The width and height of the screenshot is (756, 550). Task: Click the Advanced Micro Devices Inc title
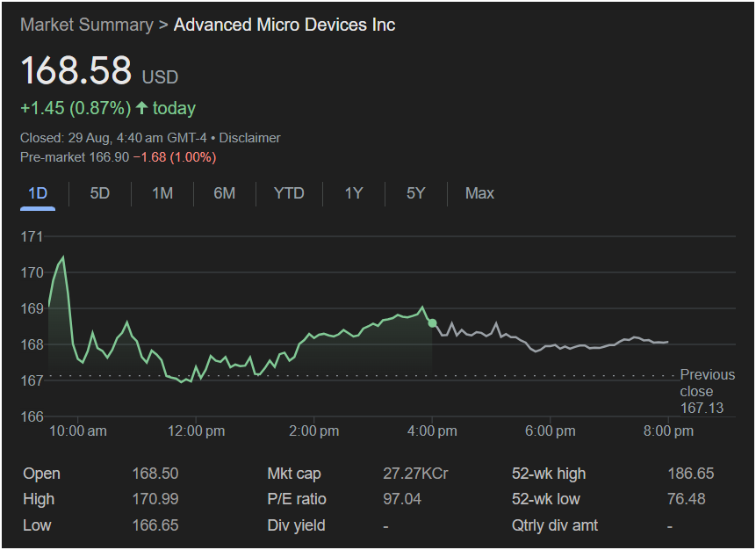284,25
